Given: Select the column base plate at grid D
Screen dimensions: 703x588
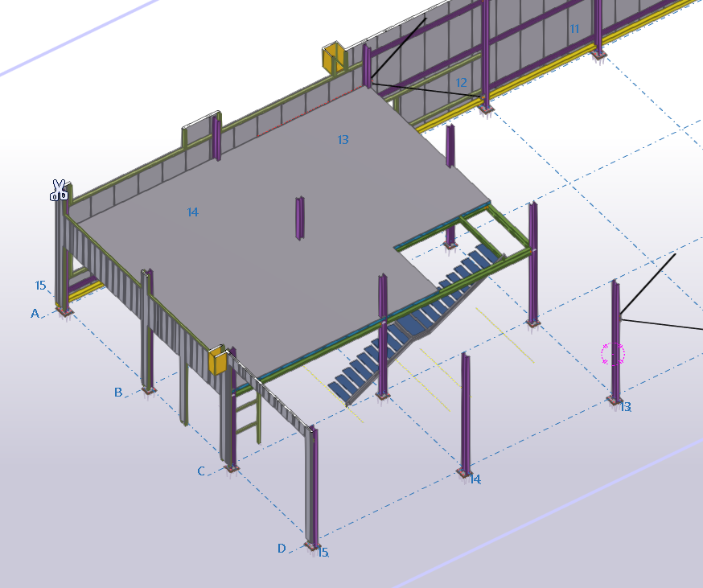Looking at the screenshot, I should (311, 547).
